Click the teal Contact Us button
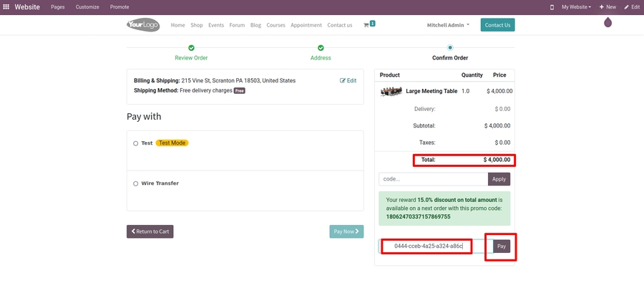 point(497,24)
